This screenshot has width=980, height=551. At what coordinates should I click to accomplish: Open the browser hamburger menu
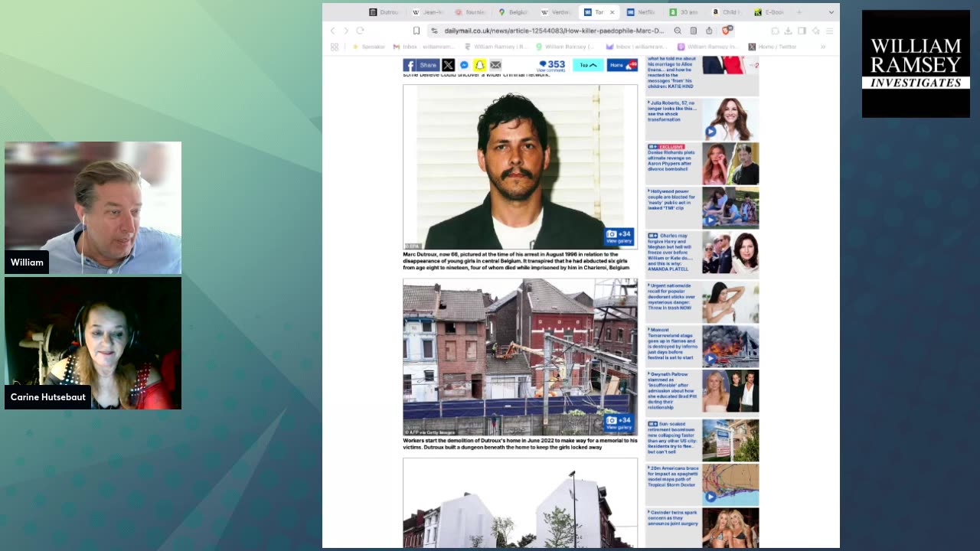point(829,31)
